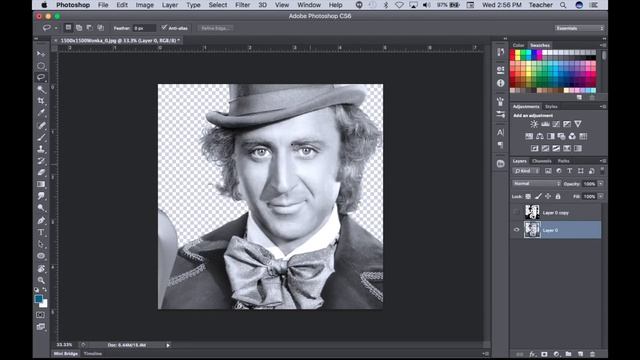Toggle the Intersect with selection mode
Image resolution: width=640 pixels, height=360 pixels.
point(100,28)
